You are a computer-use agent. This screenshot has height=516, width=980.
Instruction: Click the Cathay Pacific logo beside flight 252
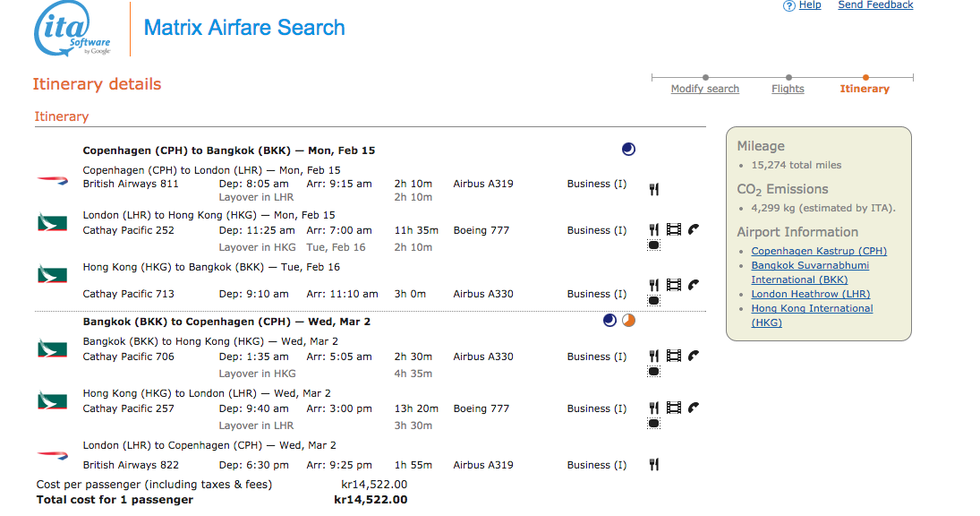[53, 222]
